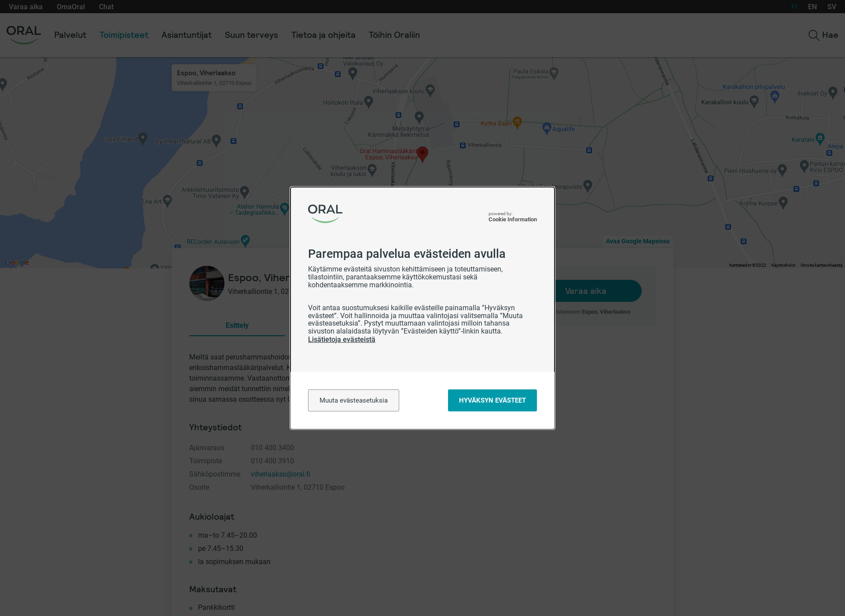Click phone number 010 400 3910
This screenshot has height=616, width=845.
(x=272, y=461)
